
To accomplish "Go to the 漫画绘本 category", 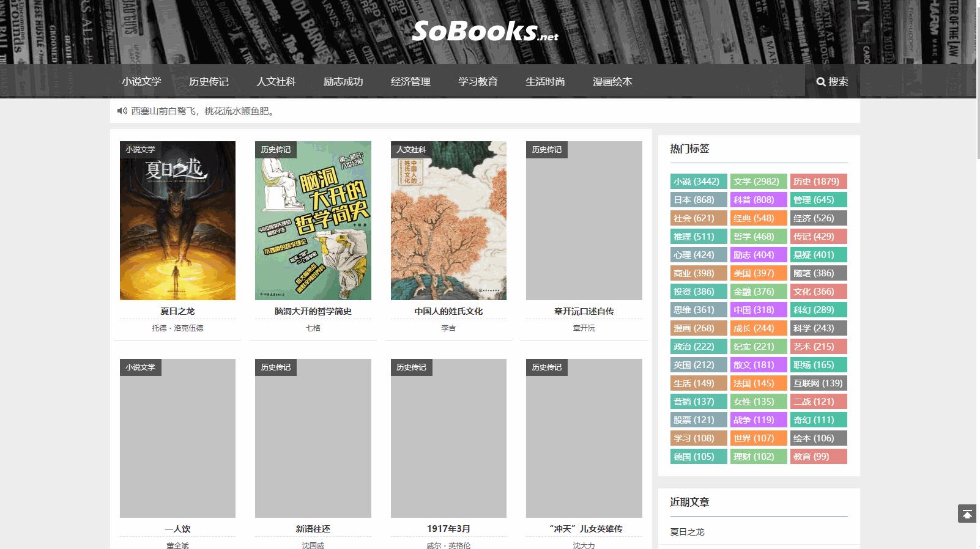I will click(x=612, y=82).
